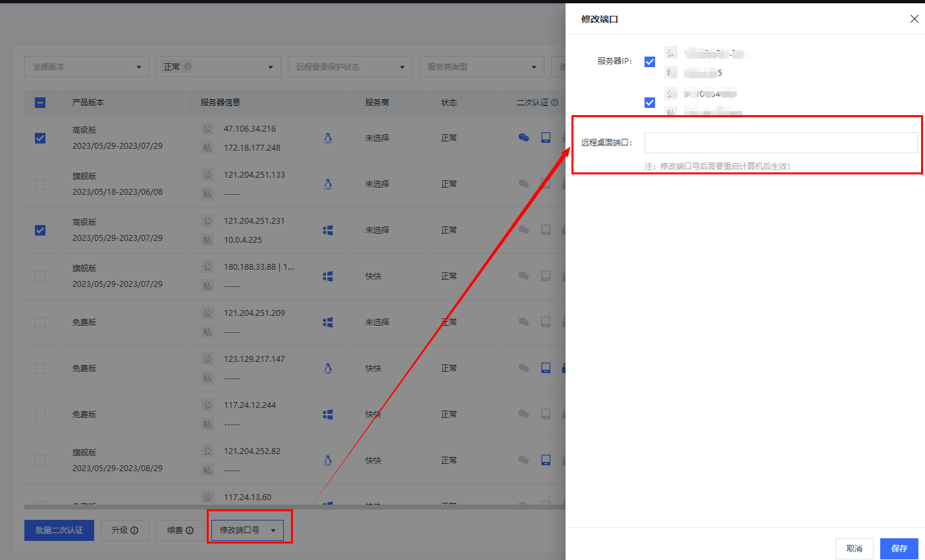Image resolution: width=925 pixels, height=560 pixels.
Task: Open the 服务商类型 dropdown
Action: click(481, 66)
